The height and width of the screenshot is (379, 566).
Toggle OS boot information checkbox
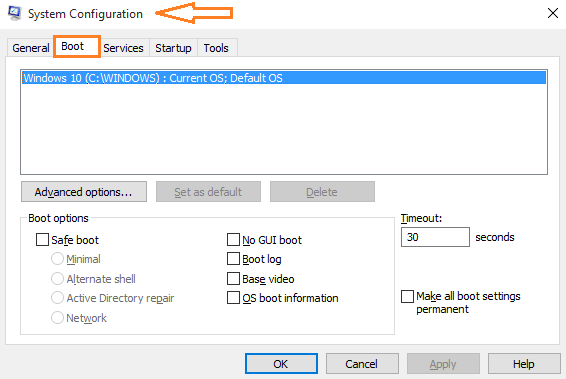tap(233, 298)
